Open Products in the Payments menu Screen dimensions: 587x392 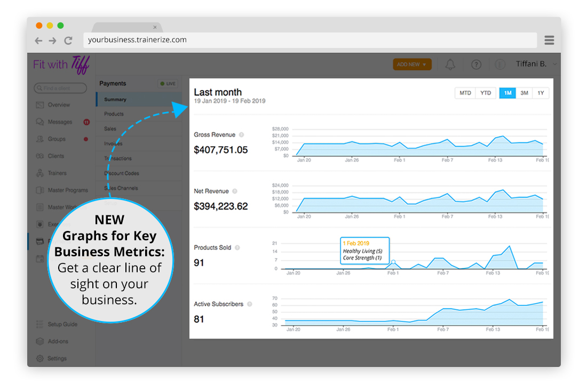(x=114, y=114)
